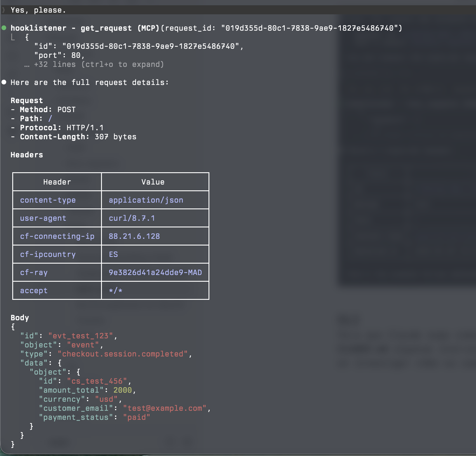Image resolution: width=476 pixels, height=456 pixels.
Task: Click the checkout.session.completed event type
Action: point(124,354)
